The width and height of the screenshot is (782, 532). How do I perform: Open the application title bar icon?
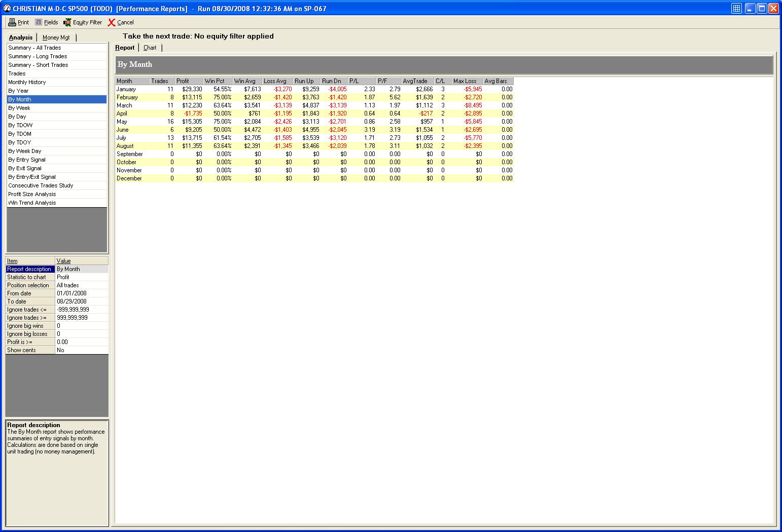7,8
